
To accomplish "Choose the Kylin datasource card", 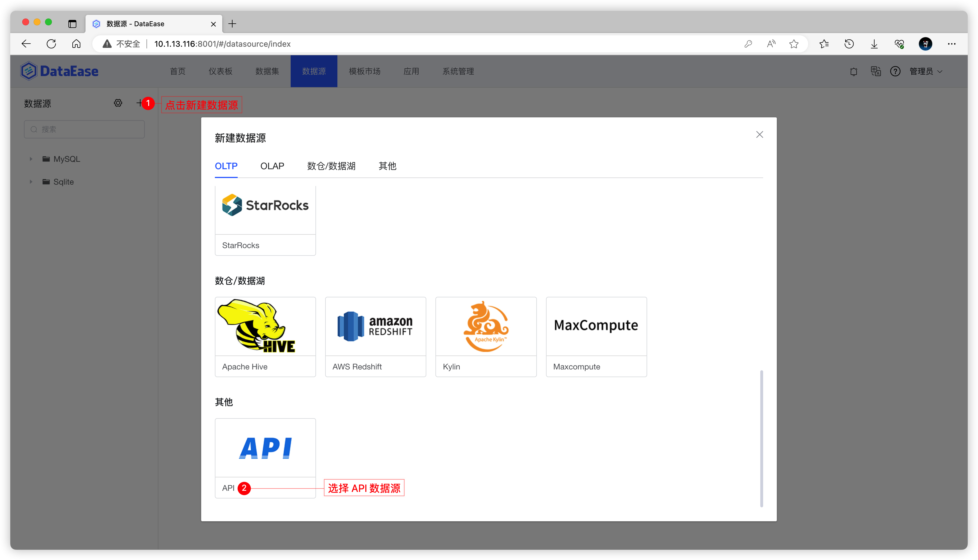I will coord(486,337).
